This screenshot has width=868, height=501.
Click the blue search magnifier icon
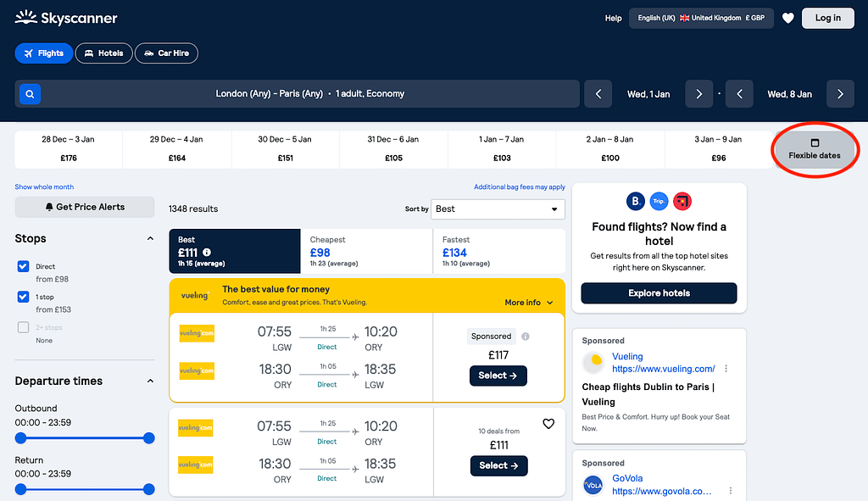(30, 94)
